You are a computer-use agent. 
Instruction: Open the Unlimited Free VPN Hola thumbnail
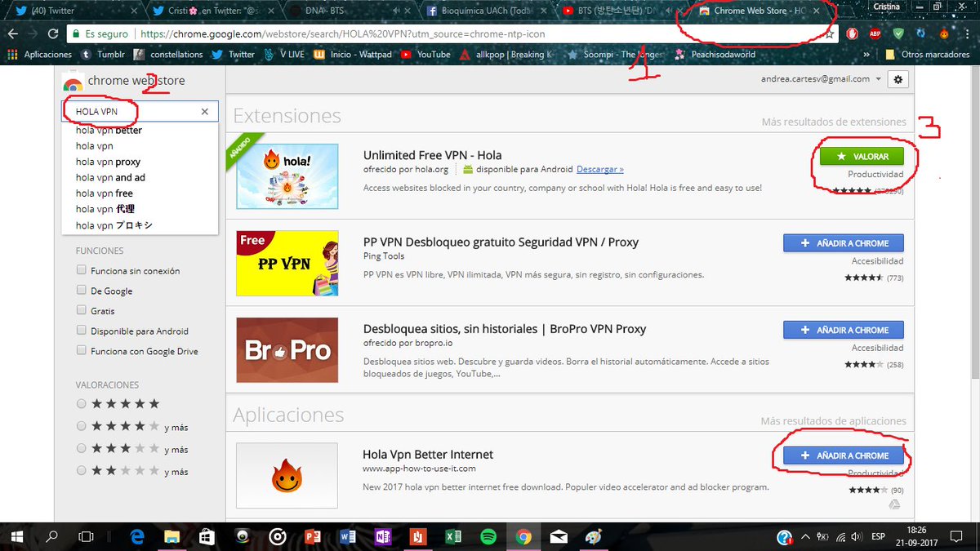[x=287, y=176]
